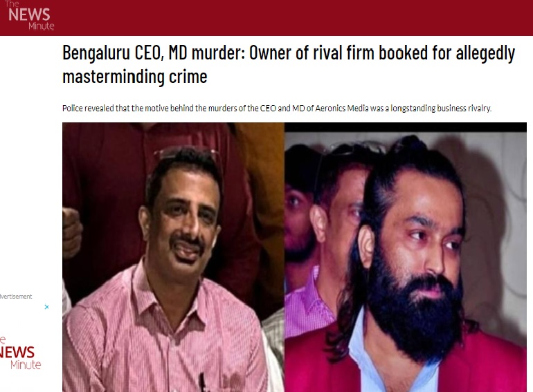533x392 pixels.
Task: Close the advertisement with blue X
Action: coord(46,307)
